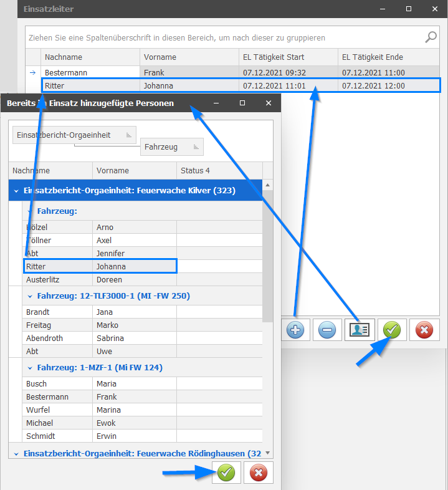Viewport: 448px width, 490px height.
Task: Collapse the Feuerwache Rödinghausen group
Action: 16,454
